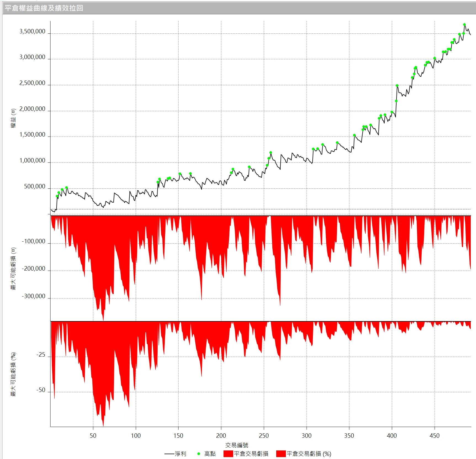This screenshot has height=459, width=476.
Task: Click the 3,000,000 equity axis label
Action: pos(32,57)
